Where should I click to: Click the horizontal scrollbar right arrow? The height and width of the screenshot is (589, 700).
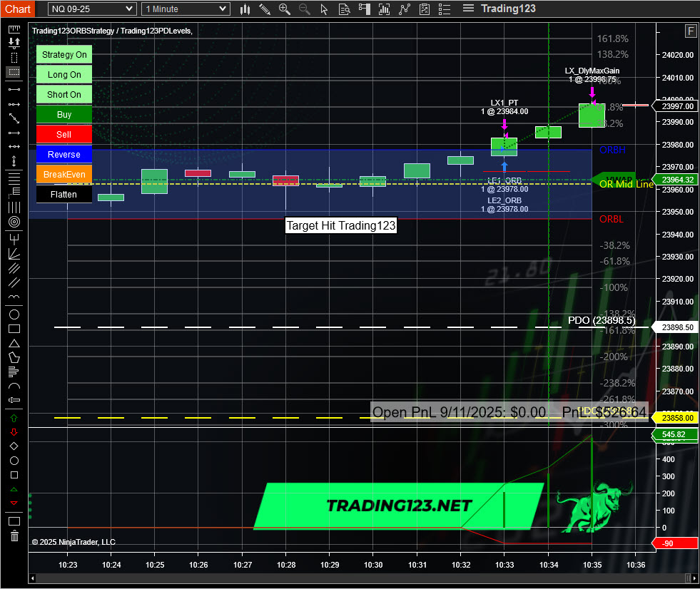pyautogui.click(x=694, y=579)
